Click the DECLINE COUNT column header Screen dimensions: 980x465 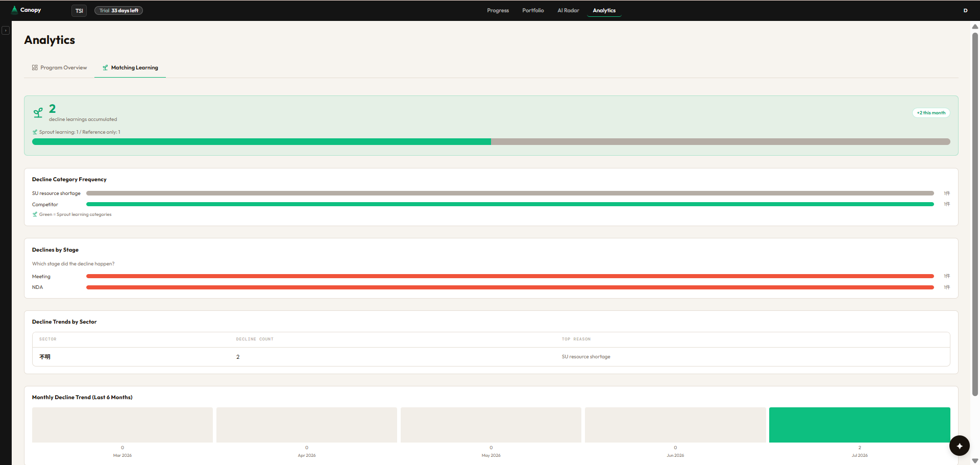click(x=255, y=339)
